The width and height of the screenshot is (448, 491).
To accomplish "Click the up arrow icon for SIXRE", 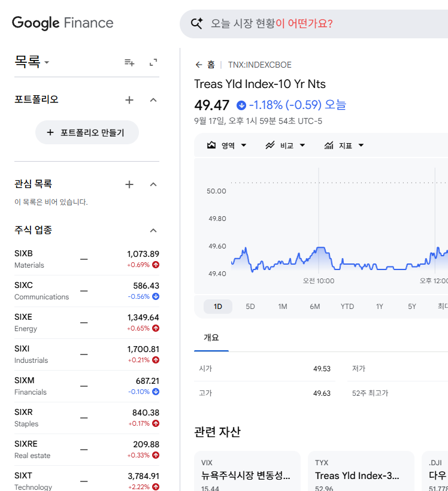I will pyautogui.click(x=156, y=455).
